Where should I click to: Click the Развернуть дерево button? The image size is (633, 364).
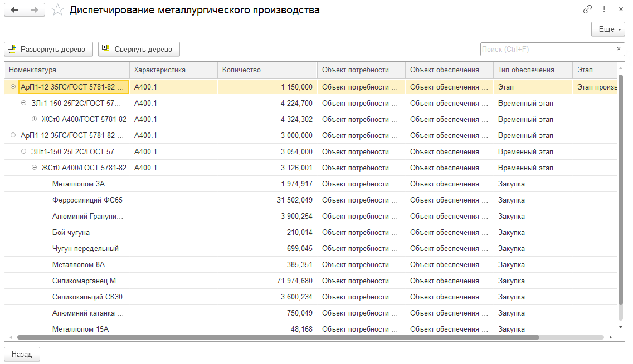click(x=48, y=49)
